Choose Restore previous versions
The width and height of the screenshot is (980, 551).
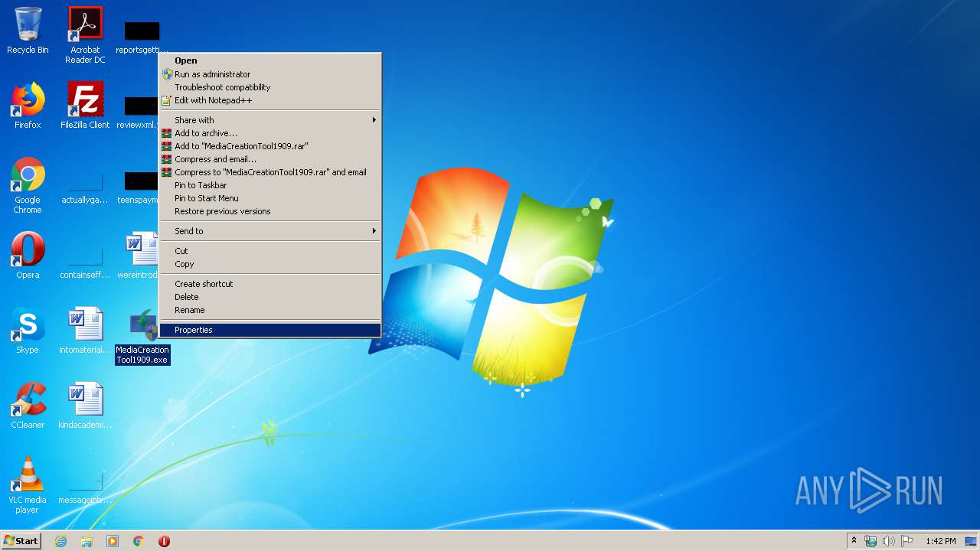coord(269,211)
